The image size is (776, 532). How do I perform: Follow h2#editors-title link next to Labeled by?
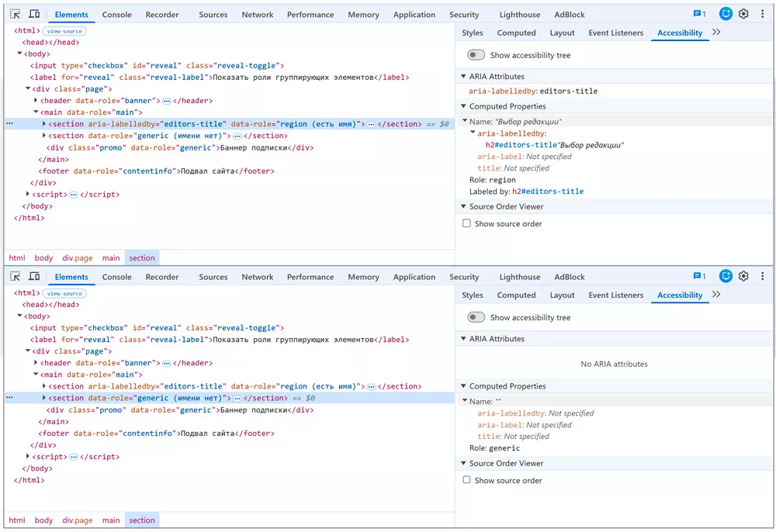point(547,192)
